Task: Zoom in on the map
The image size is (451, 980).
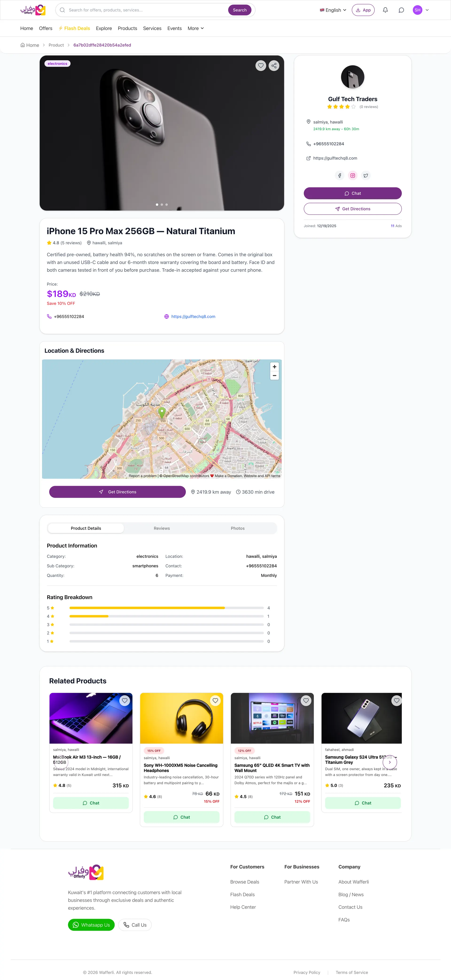Action: (275, 367)
